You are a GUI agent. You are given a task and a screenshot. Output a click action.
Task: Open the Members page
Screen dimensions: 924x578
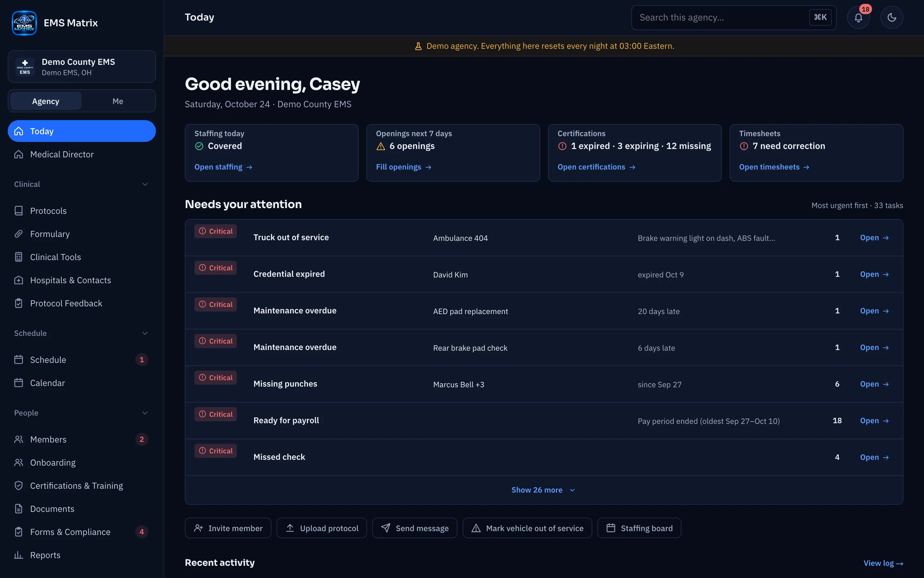(82, 440)
